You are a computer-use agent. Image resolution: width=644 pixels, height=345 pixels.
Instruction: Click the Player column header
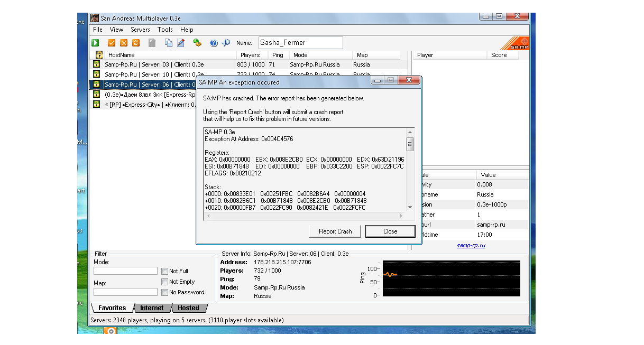pyautogui.click(x=449, y=55)
